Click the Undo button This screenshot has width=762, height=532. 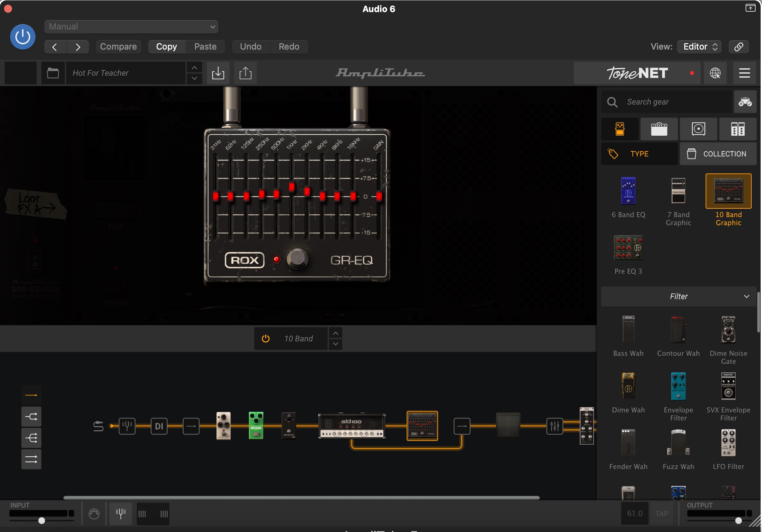(x=251, y=47)
